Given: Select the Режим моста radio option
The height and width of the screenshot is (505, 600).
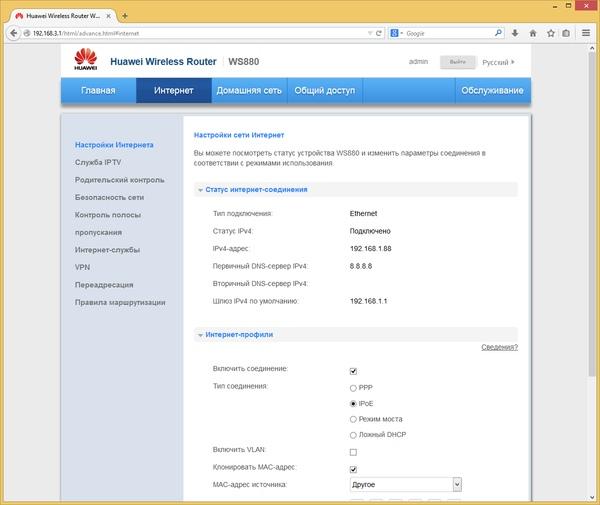Looking at the screenshot, I should 353,419.
